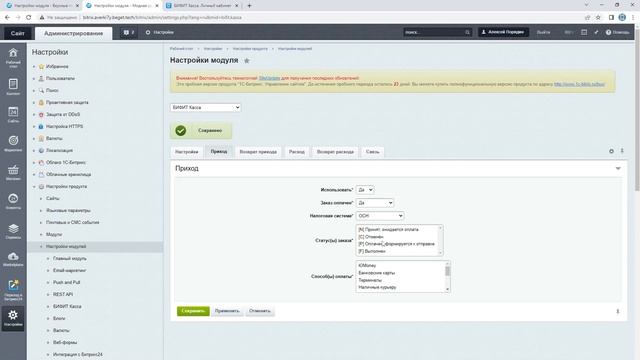
Task: Open the Использовать dropdown
Action: pyautogui.click(x=364, y=190)
